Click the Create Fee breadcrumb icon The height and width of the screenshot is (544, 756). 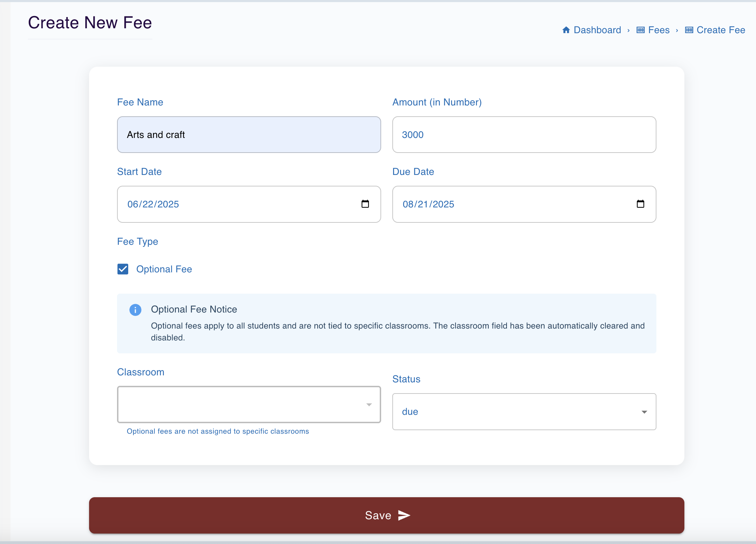(689, 30)
